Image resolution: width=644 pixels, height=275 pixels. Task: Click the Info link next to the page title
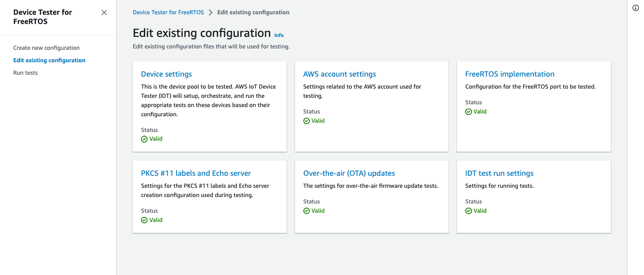(278, 35)
